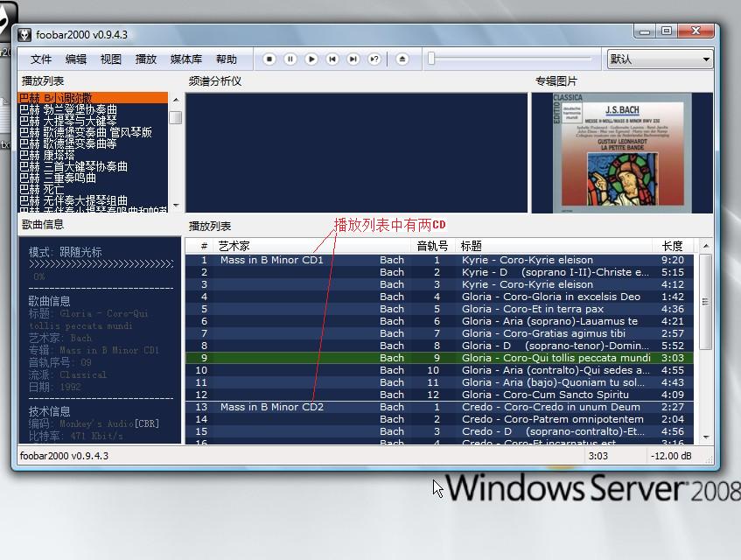Sort tracks by the 音轨号 column header

click(x=432, y=246)
